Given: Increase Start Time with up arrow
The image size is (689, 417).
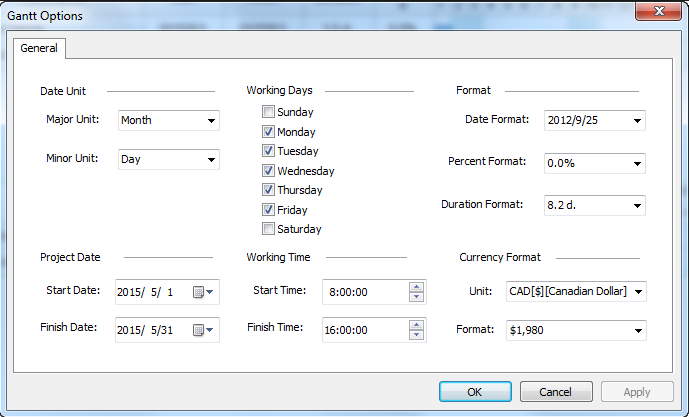Looking at the screenshot, I should [417, 287].
